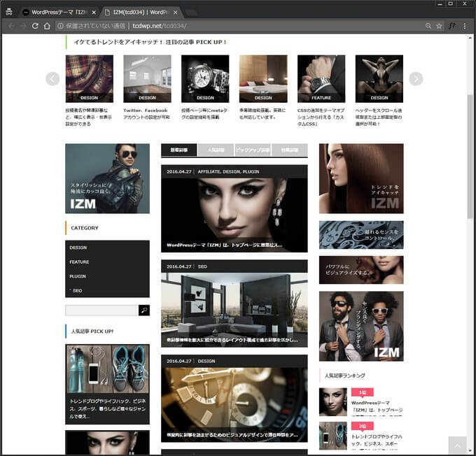This screenshot has width=476, height=456.
Task: Click the browser reload button
Action: click(35, 26)
